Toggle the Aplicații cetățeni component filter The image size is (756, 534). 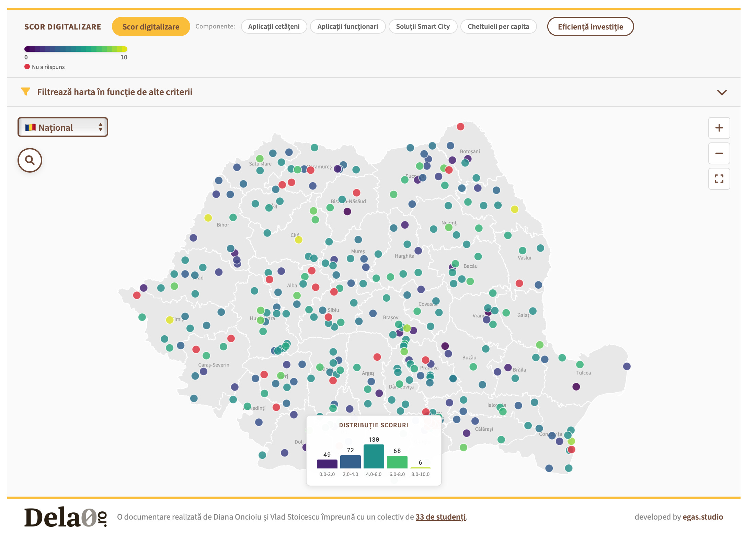274,27
